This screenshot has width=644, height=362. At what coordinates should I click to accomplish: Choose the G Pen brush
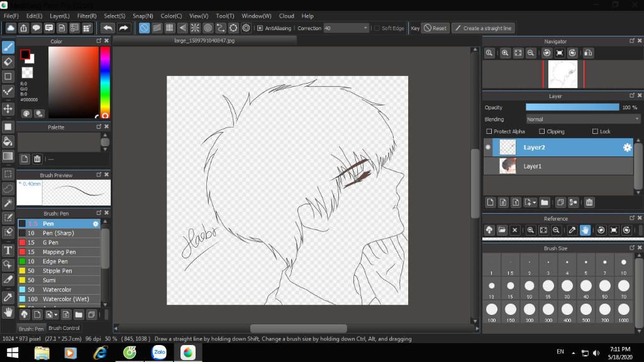coord(58,242)
